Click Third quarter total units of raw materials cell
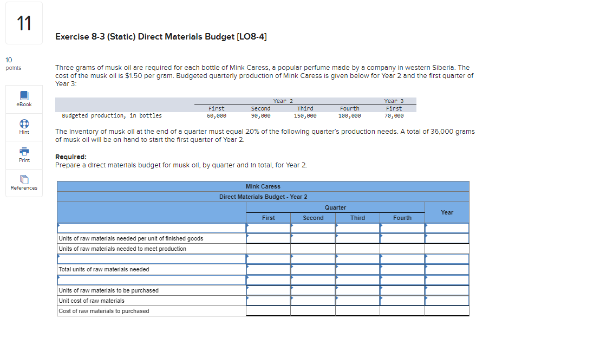This screenshot has height=364, width=600. pos(357,269)
